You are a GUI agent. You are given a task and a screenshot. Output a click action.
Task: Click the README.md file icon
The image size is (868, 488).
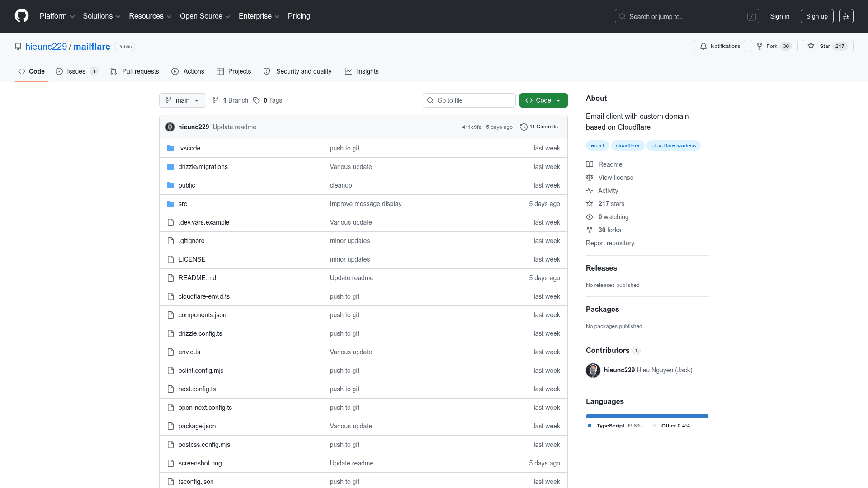pyautogui.click(x=170, y=278)
